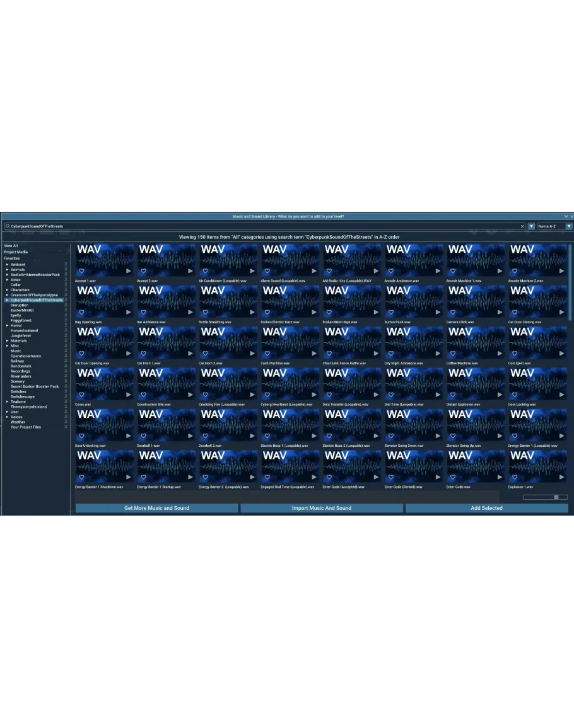Clear the search field with X icon
Viewport: 574px width, 728px height.
pos(522,226)
